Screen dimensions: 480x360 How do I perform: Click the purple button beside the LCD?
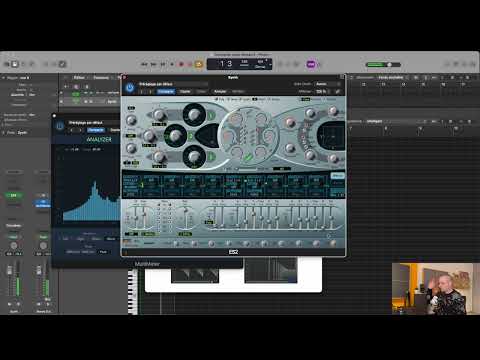click(311, 64)
